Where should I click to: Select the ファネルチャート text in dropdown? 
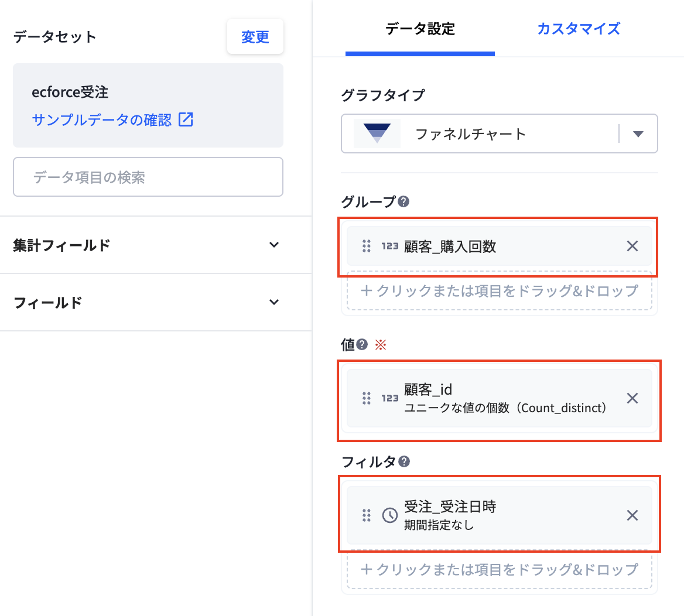point(470,134)
